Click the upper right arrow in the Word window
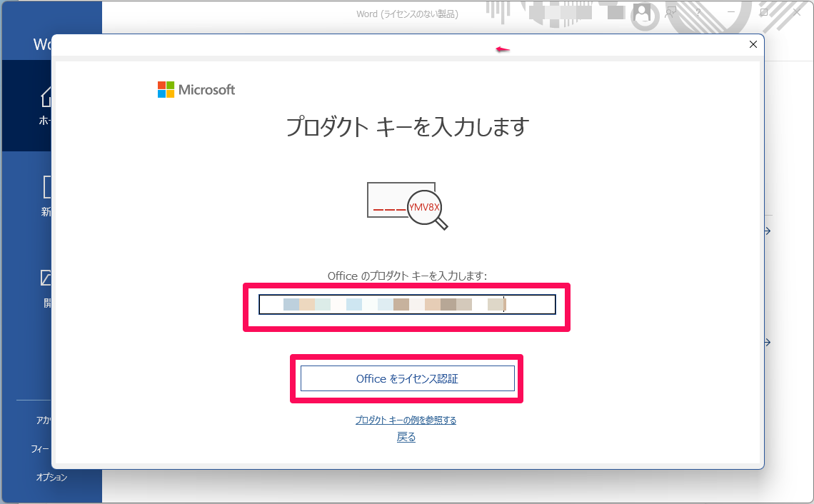Screen dimensions: 814x504 click(x=768, y=231)
